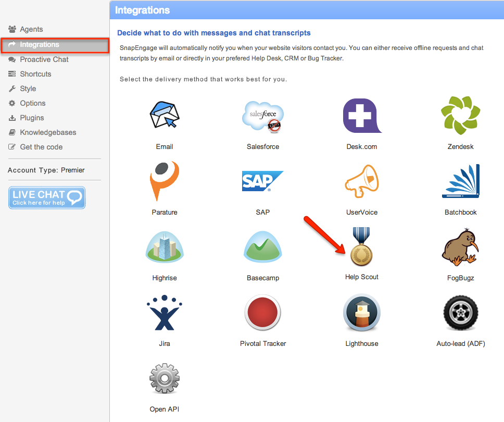The image size is (504, 422).
Task: Click 'Select the delivery method' instruction text
Action: coord(203,79)
